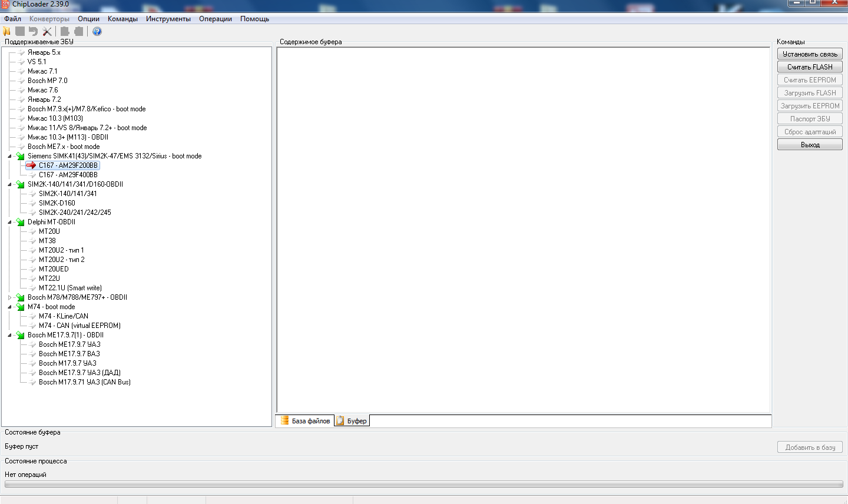Screen dimensions: 848x504
Task: Click the red arrow beside C167 - AM29F200BB
Action: point(31,165)
